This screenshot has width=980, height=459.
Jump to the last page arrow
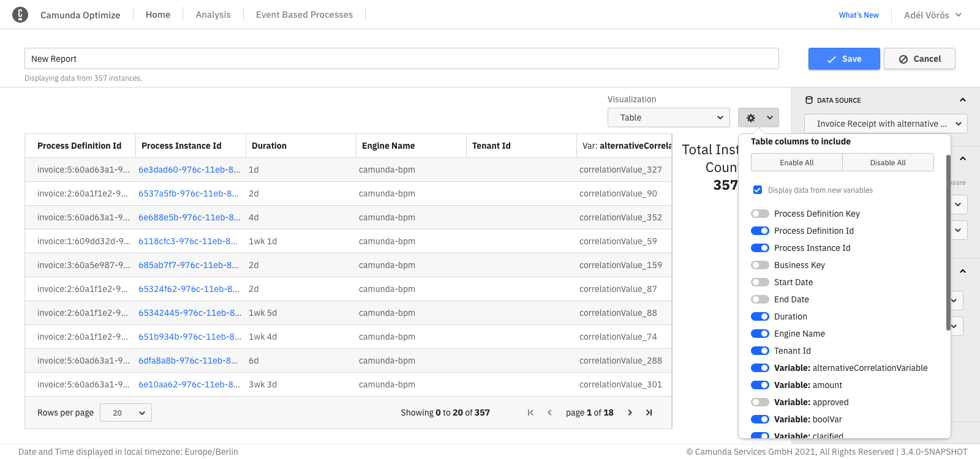coord(649,412)
